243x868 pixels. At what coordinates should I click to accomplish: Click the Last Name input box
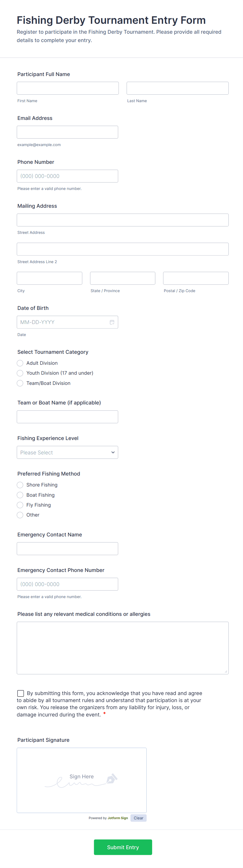(x=177, y=88)
